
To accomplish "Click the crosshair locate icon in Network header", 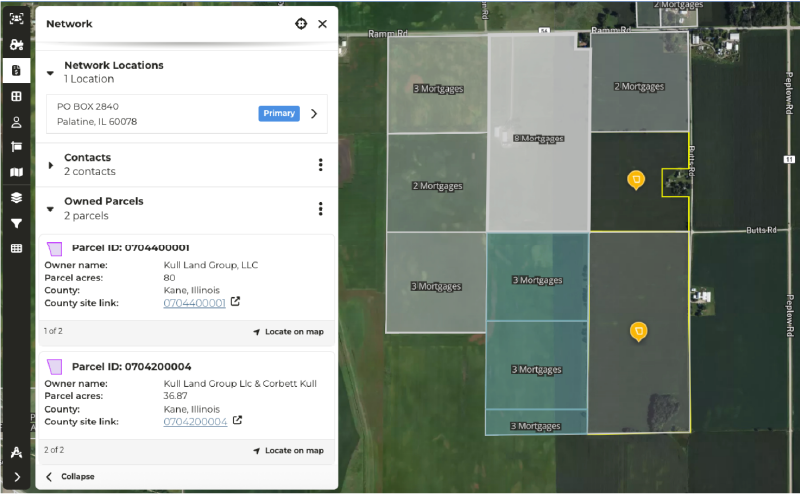I will [x=301, y=24].
